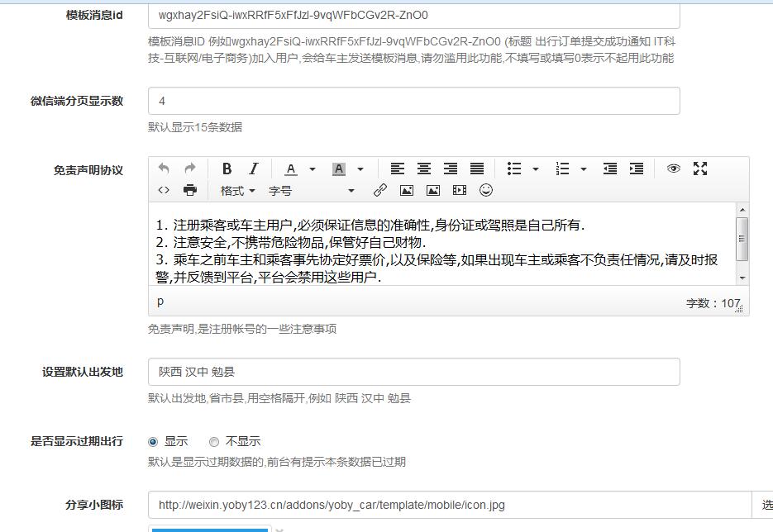The width and height of the screenshot is (773, 532).
Task: Click the second image upload icon
Action: click(x=433, y=190)
